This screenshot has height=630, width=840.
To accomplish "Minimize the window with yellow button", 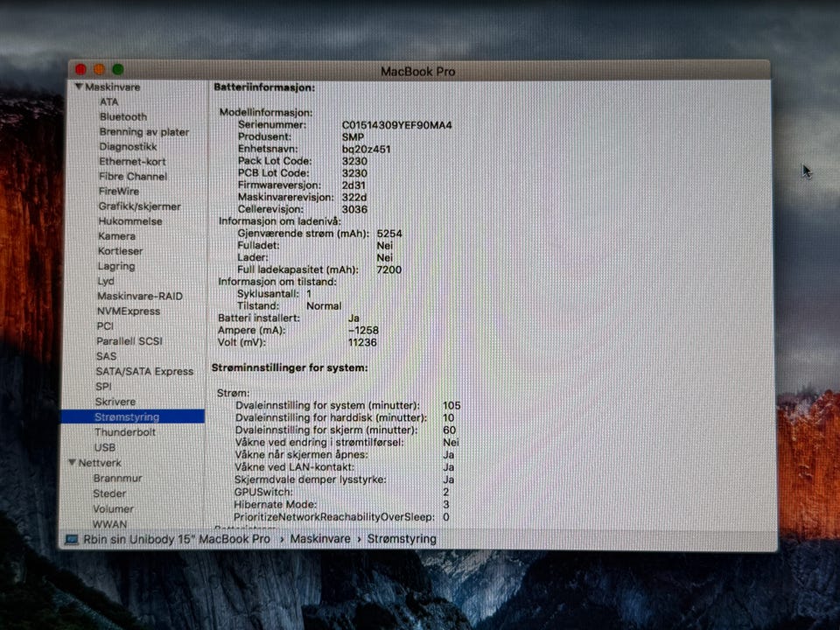I will [x=100, y=70].
